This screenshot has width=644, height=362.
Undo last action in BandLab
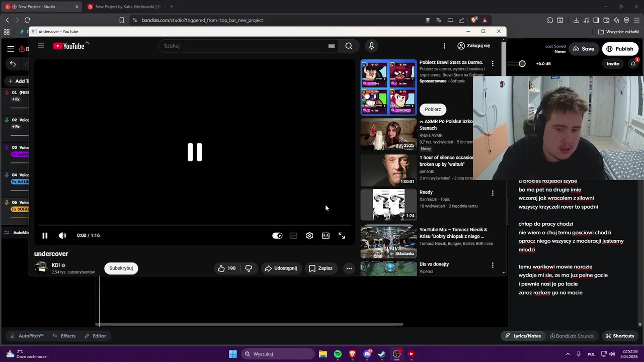point(13,64)
